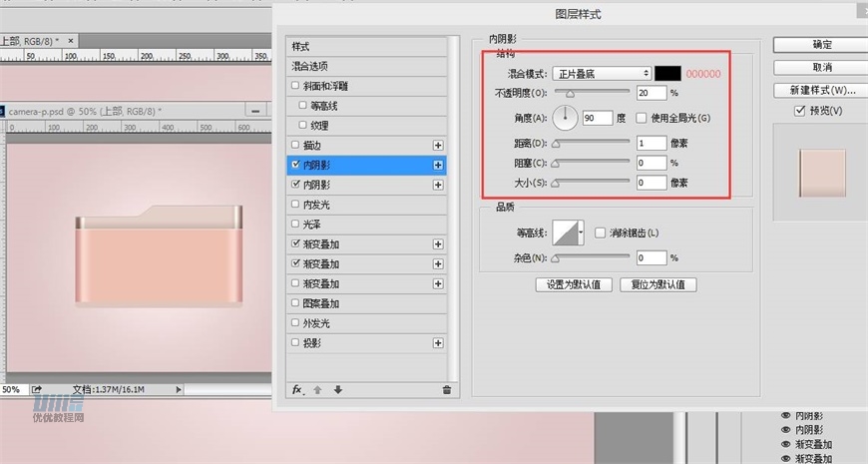Click 新建样式(W)... button
868x464 pixels.
tap(821, 90)
